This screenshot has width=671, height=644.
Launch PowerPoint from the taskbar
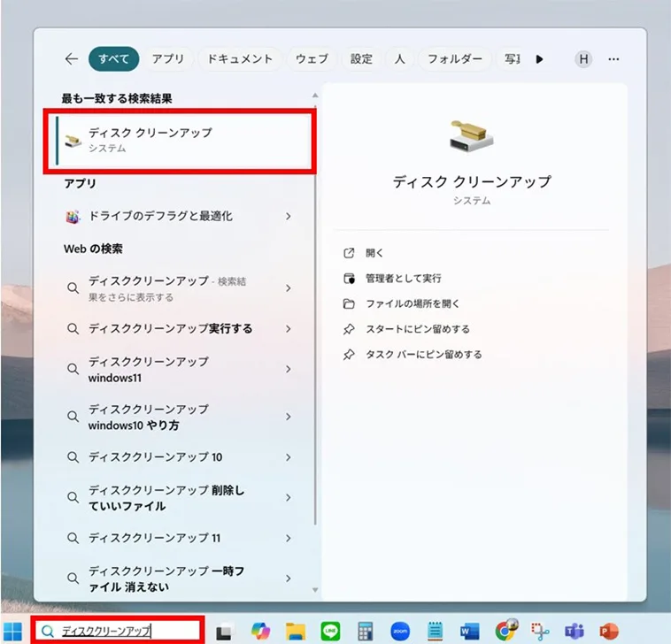click(609, 631)
